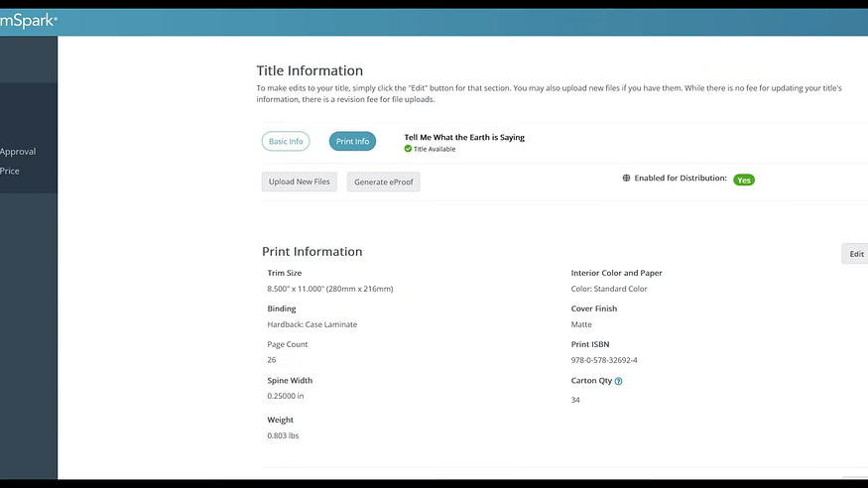Click the carton quantity value 34
This screenshot has height=488, width=868.
575,400
